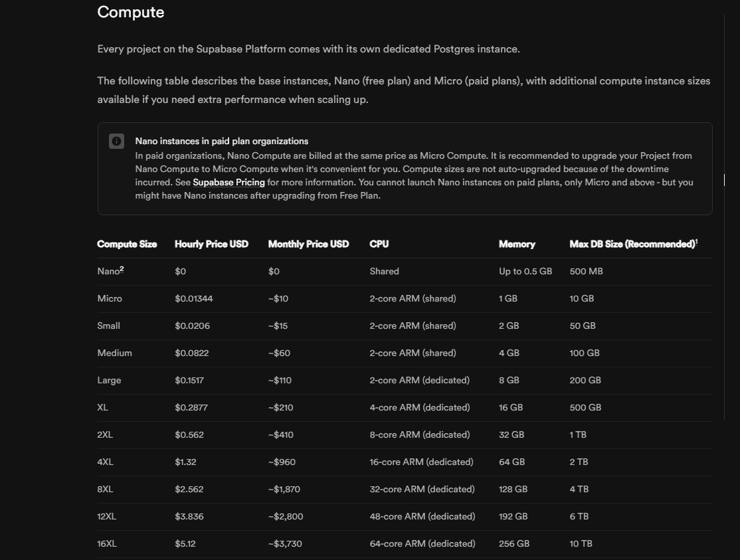Click the Monthly Price USD column header

(309, 244)
